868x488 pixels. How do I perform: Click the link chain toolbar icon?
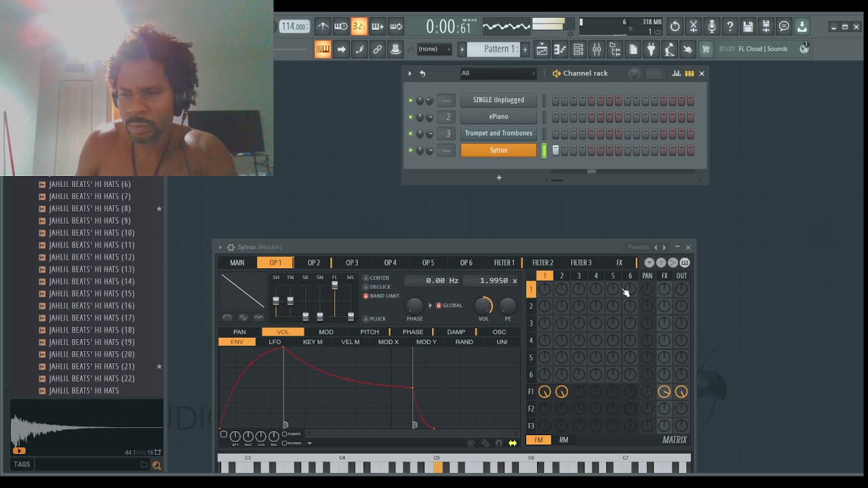pos(377,49)
